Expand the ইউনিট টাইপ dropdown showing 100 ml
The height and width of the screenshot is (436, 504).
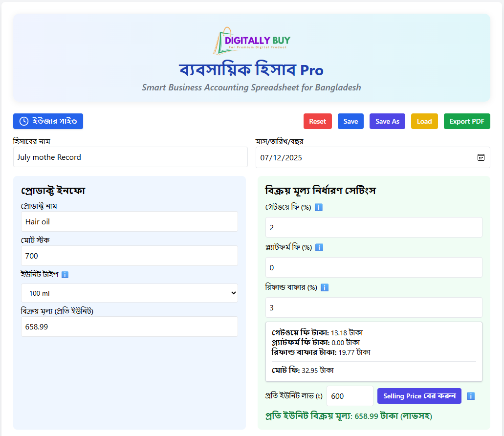pyautogui.click(x=129, y=293)
